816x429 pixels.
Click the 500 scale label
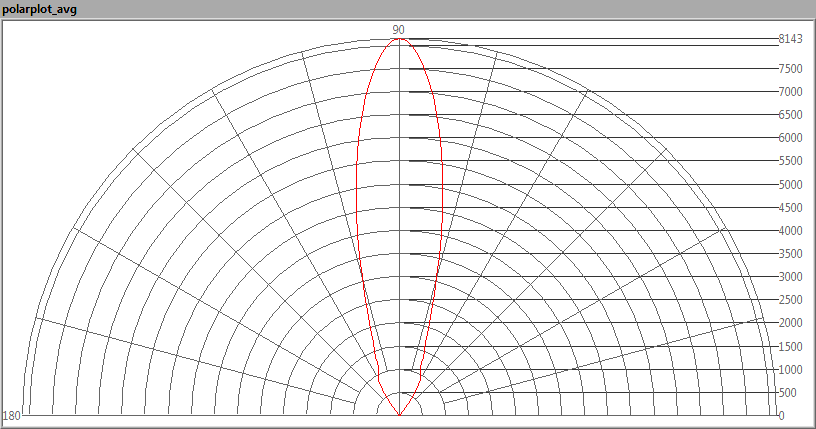coord(787,393)
